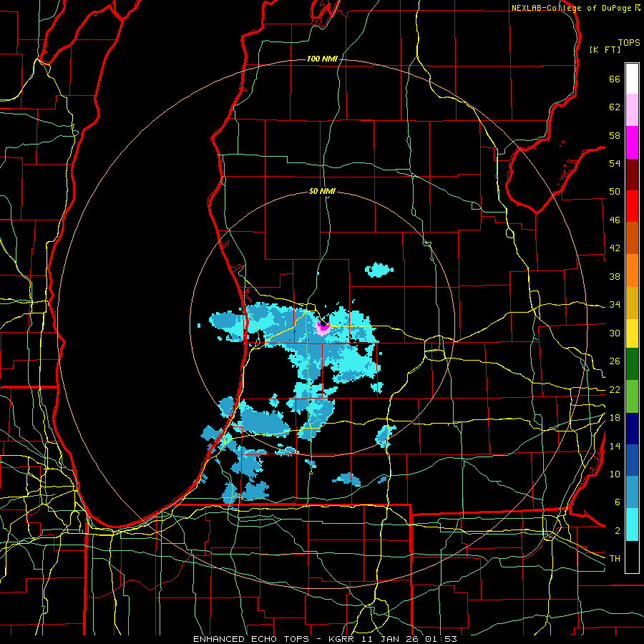Click the black TH legend swatch
Viewport: 644px width, 644px height.
[x=632, y=557]
